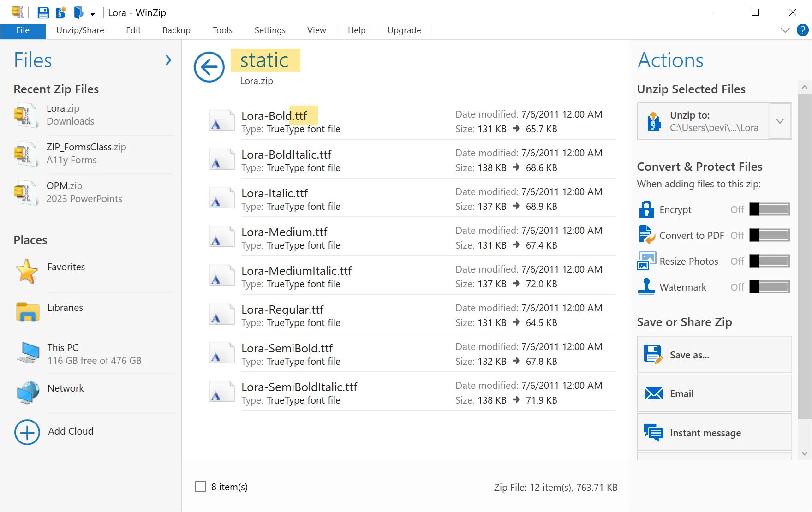Click the back arrow beside static folder

click(x=209, y=67)
